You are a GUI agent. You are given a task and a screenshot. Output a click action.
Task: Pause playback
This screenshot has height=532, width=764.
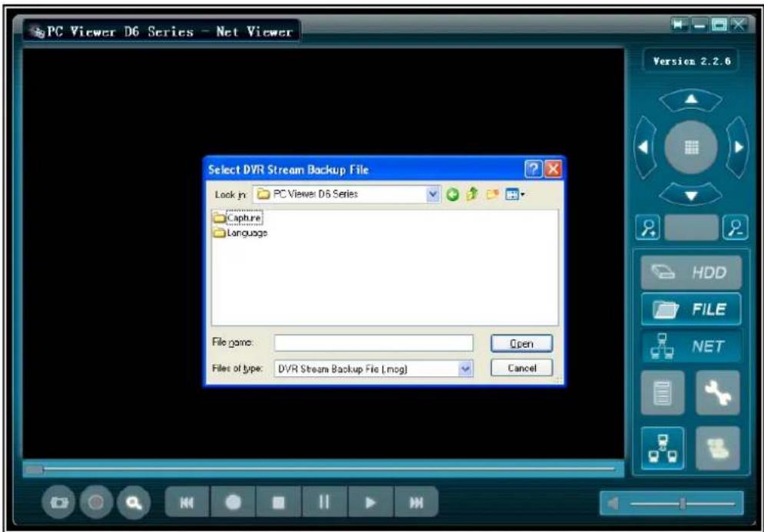click(325, 502)
